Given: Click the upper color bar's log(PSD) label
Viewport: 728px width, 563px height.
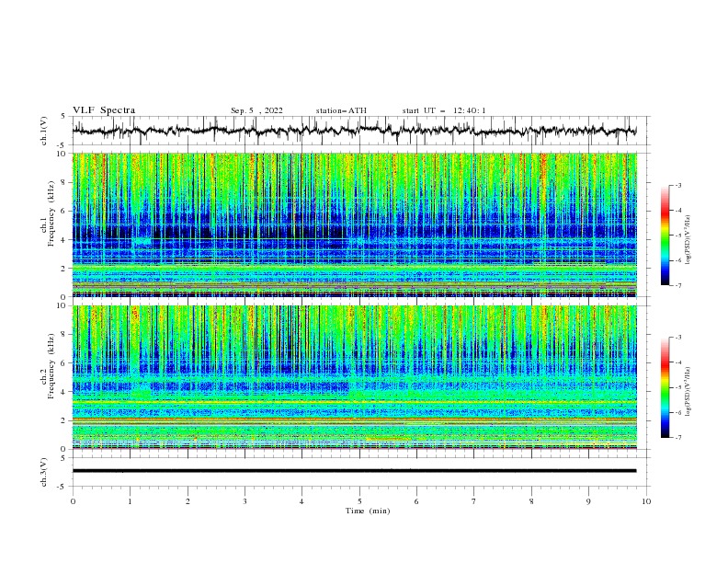Looking at the screenshot, I should tap(688, 240).
